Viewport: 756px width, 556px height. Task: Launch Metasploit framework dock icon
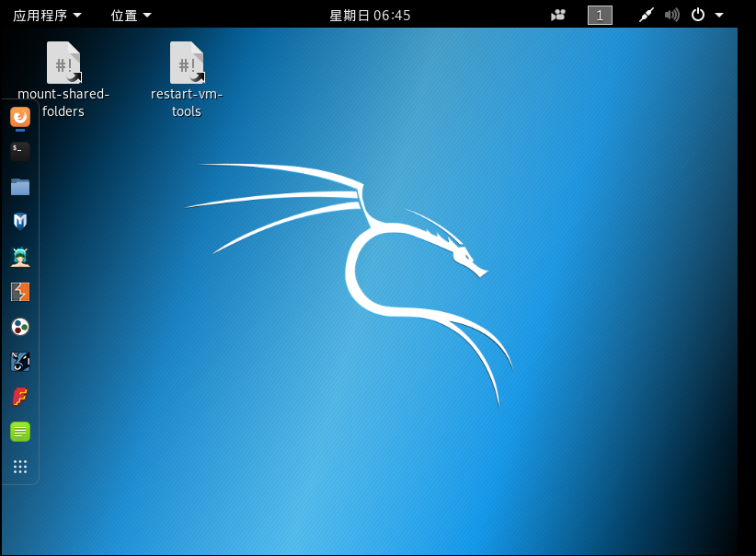[x=20, y=362]
